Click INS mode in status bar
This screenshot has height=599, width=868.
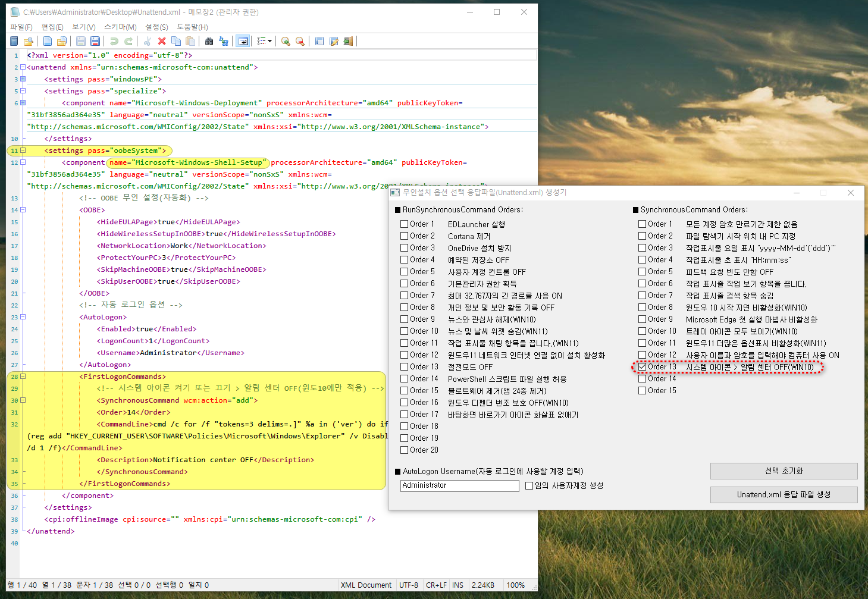pyautogui.click(x=457, y=585)
